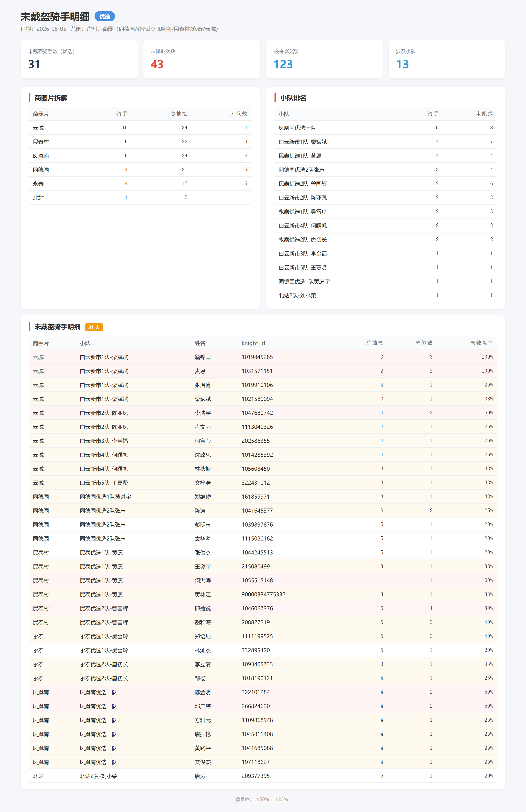Image resolution: width=526 pixels, height=812 pixels.
Task: Select the 民泰村 row in 商圈片拆解 table
Action: 140,141
